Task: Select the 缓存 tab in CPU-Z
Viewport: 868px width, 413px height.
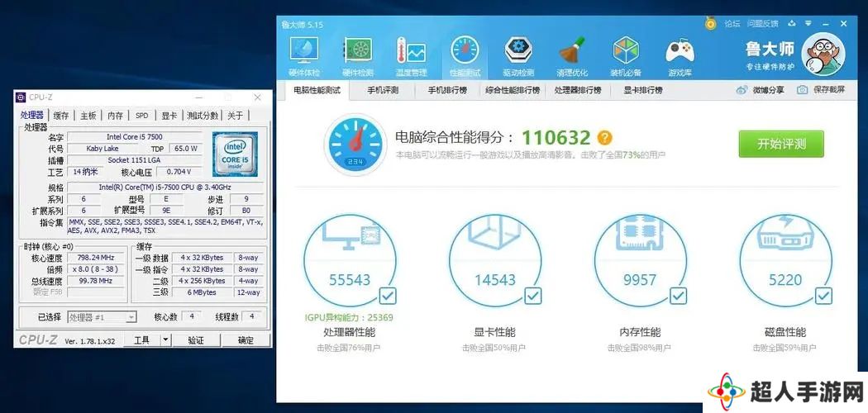Action: tap(61, 116)
